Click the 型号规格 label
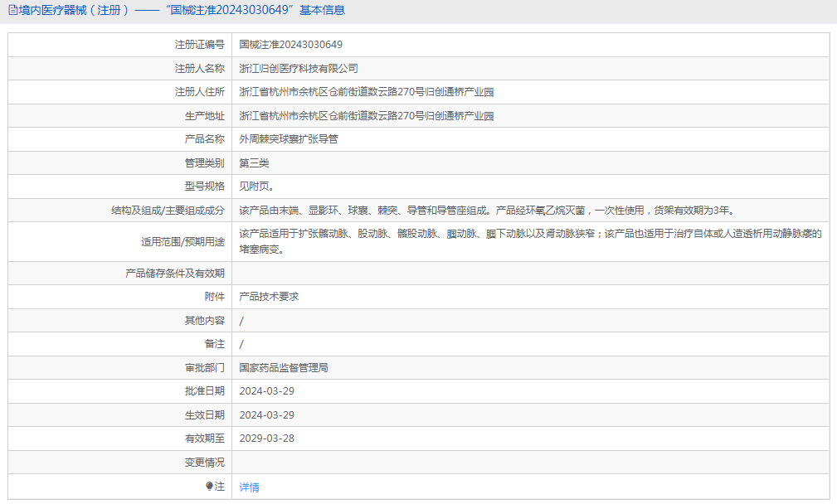 [x=204, y=187]
